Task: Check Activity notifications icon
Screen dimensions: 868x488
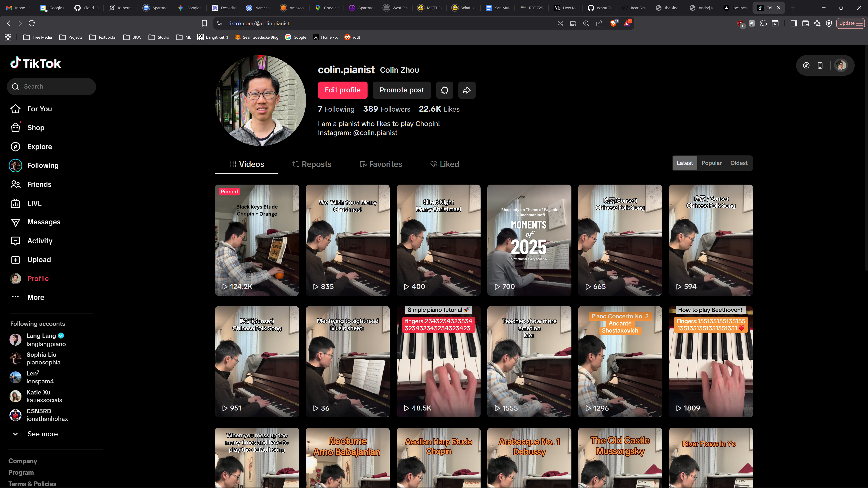Action: tap(16, 241)
